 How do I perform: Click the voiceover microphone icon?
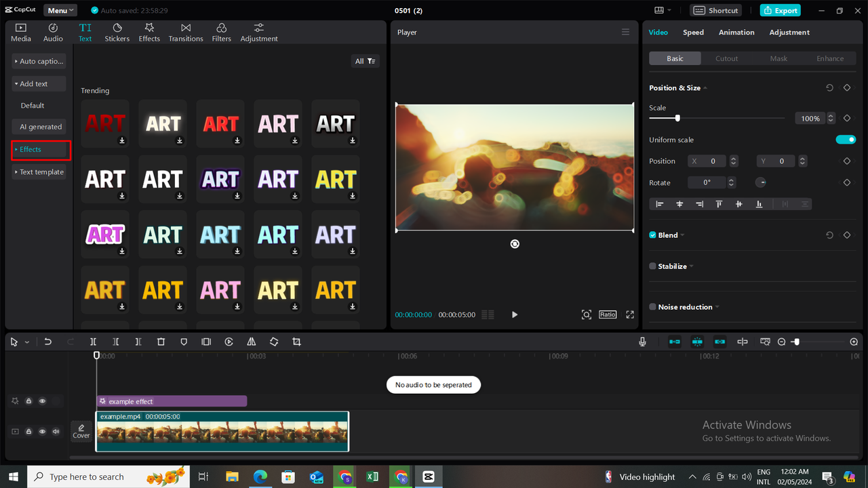click(x=642, y=342)
